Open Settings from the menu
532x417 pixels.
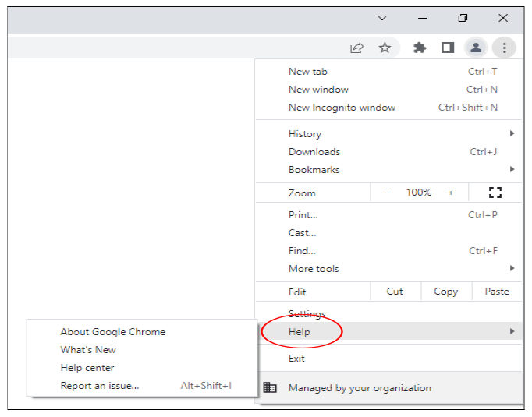tap(388, 313)
